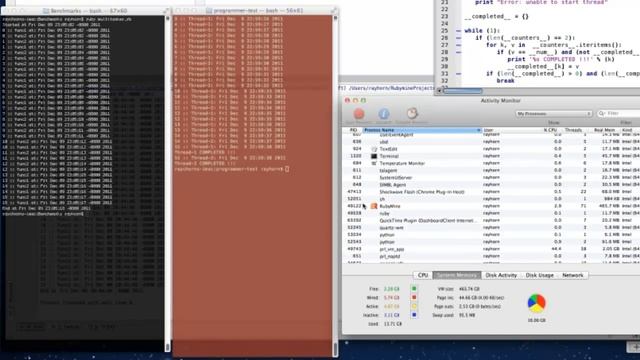Click the '__completed__ = {}' code line
Screen dimensions: 640x360
tap(496, 16)
